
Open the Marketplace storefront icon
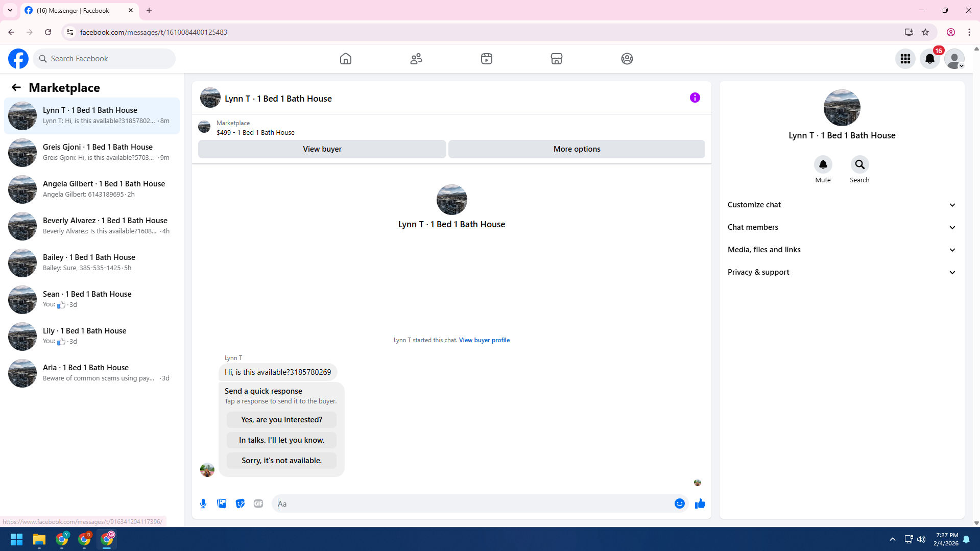[x=557, y=59]
